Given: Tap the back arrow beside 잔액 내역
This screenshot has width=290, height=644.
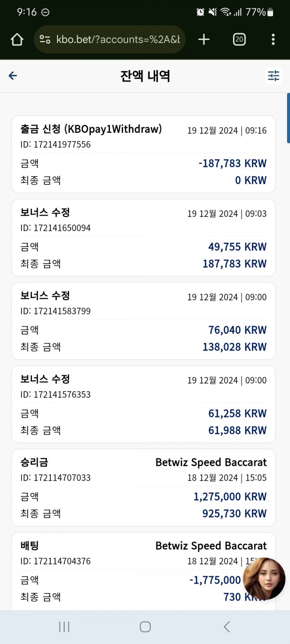Looking at the screenshot, I should pyautogui.click(x=13, y=76).
